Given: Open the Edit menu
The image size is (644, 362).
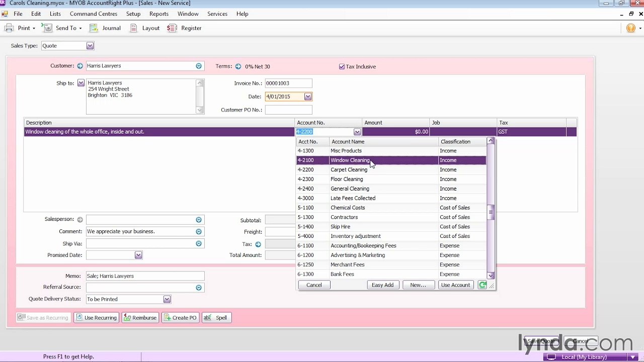Looking at the screenshot, I should [x=36, y=14].
